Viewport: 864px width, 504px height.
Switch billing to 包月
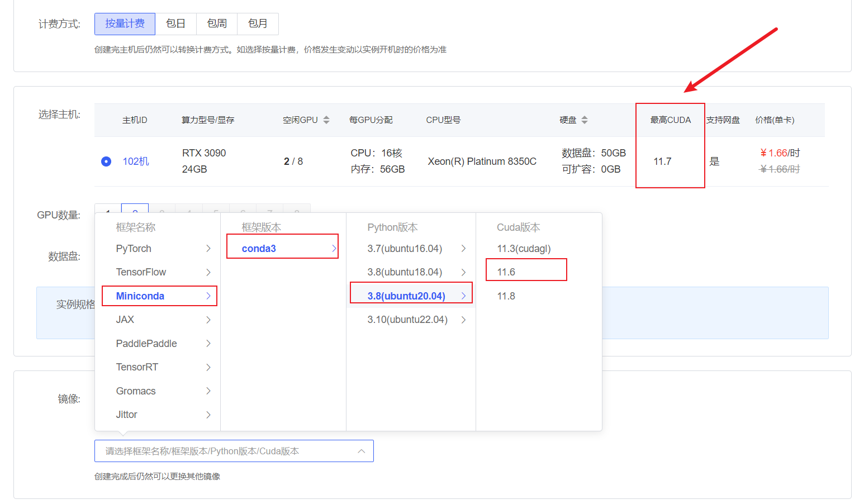pos(258,23)
